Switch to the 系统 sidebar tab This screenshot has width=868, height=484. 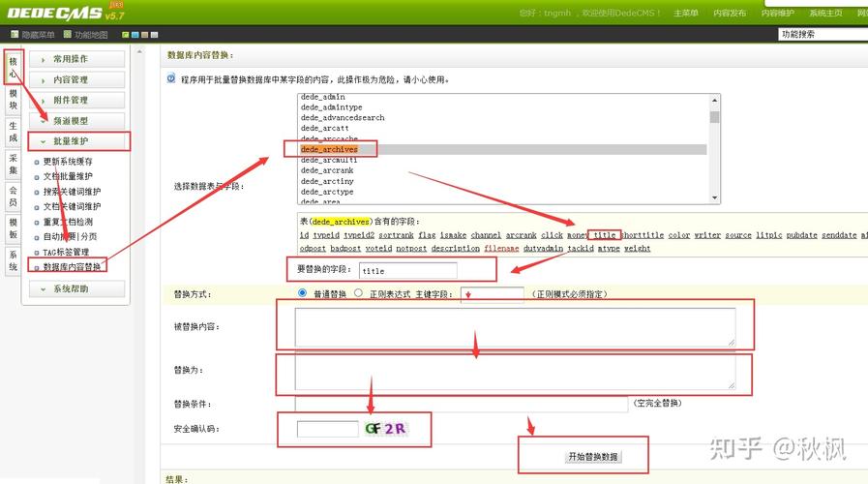coord(13,260)
